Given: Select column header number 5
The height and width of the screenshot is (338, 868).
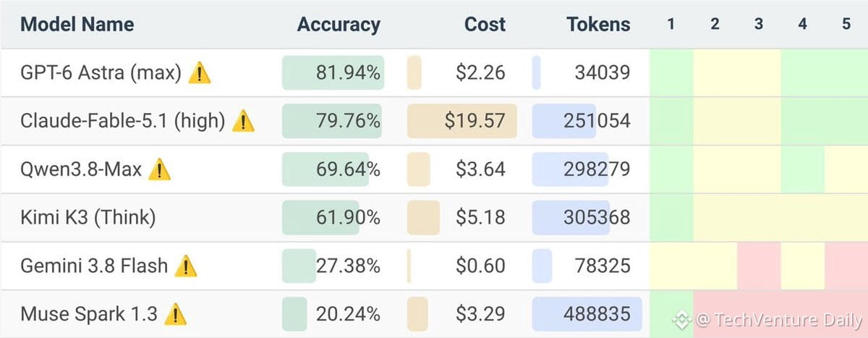Looking at the screenshot, I should [x=846, y=24].
